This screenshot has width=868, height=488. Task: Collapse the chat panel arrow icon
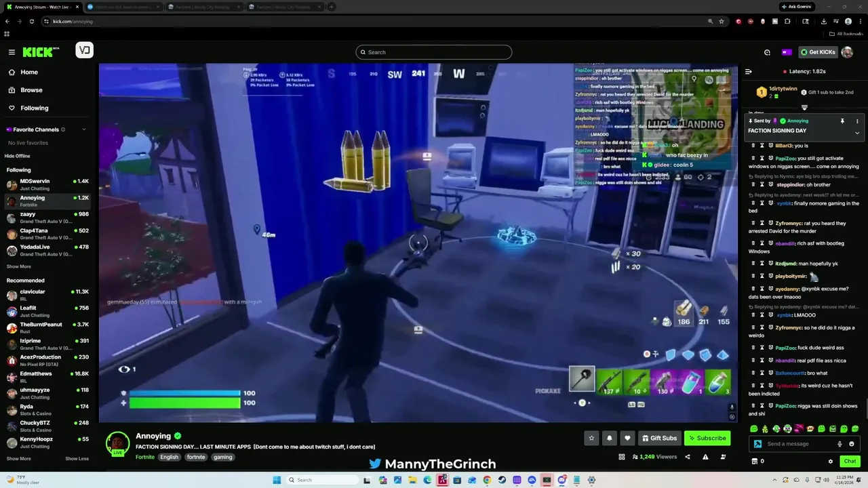tap(749, 72)
